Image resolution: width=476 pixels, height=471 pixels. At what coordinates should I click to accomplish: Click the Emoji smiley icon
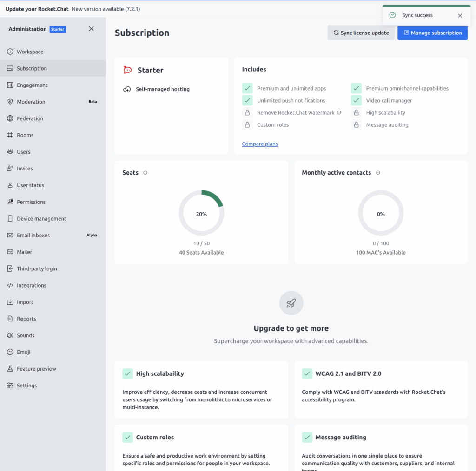click(10, 352)
